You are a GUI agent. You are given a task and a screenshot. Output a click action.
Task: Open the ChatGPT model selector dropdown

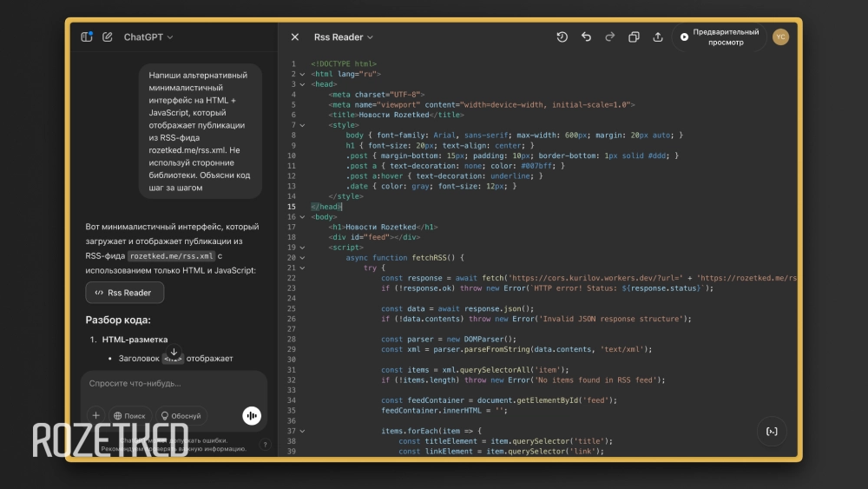click(x=148, y=37)
